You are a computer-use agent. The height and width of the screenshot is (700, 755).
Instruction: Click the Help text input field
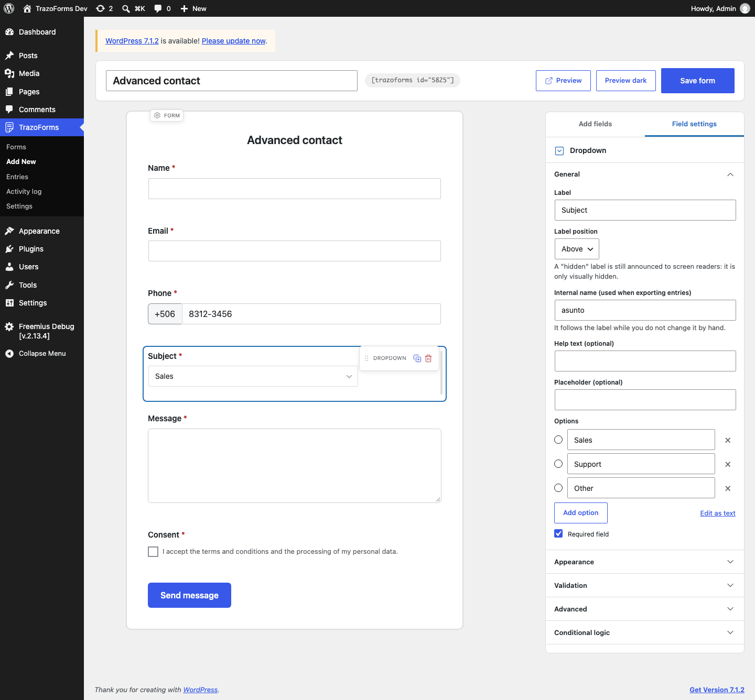(x=645, y=361)
